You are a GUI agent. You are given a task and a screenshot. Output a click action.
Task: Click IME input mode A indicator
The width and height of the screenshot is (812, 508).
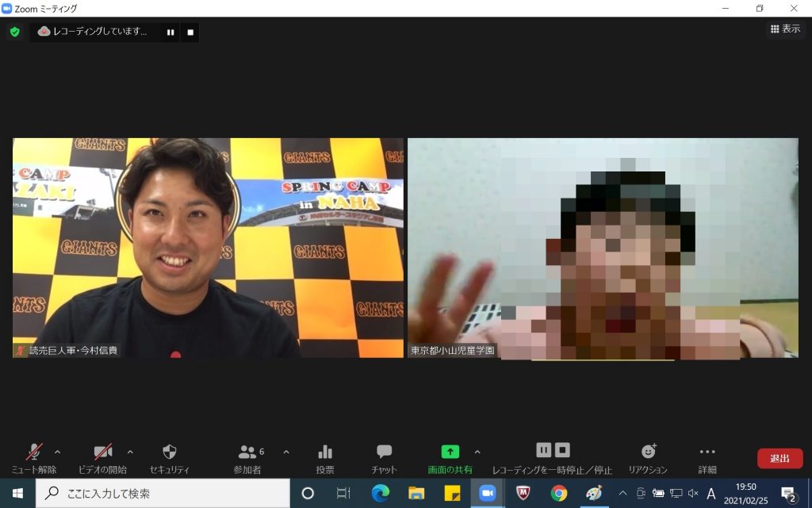(x=711, y=494)
